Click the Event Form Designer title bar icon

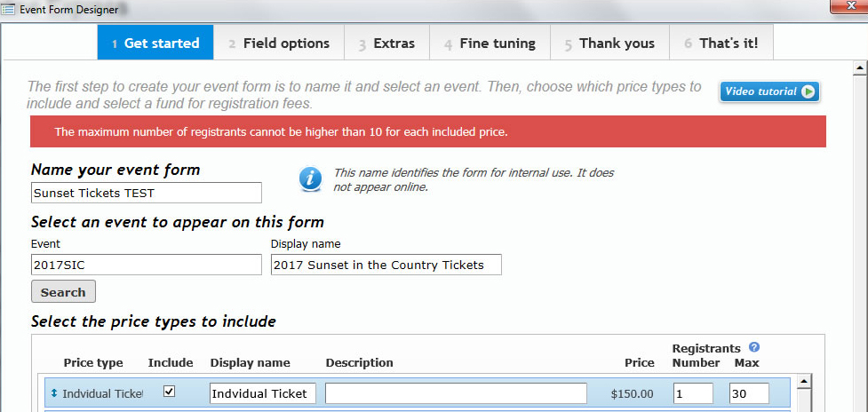tap(8, 10)
